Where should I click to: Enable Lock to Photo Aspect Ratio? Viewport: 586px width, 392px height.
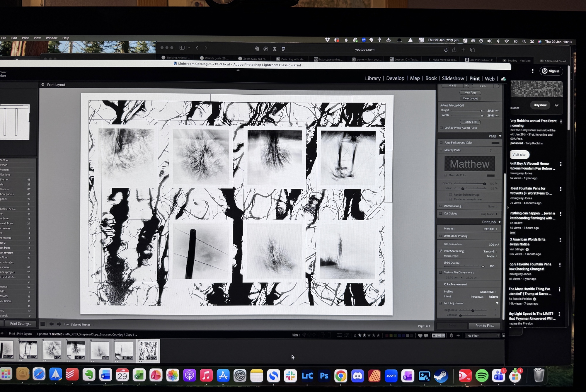442,128
